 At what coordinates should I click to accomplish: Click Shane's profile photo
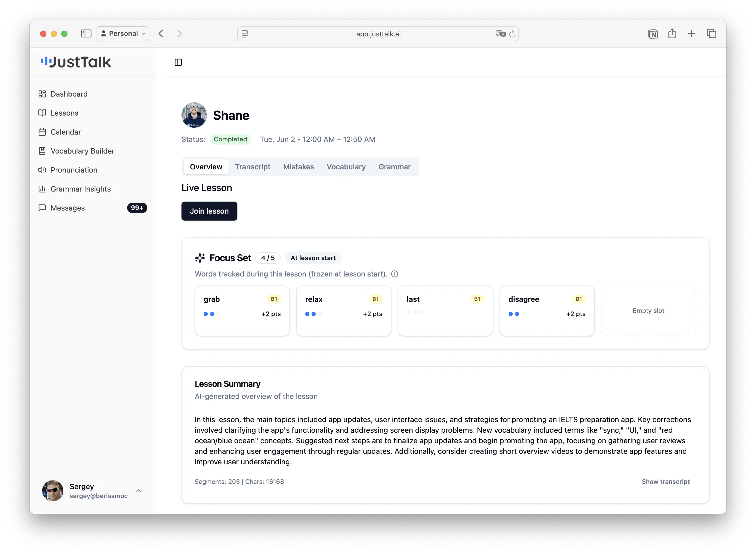click(x=194, y=115)
